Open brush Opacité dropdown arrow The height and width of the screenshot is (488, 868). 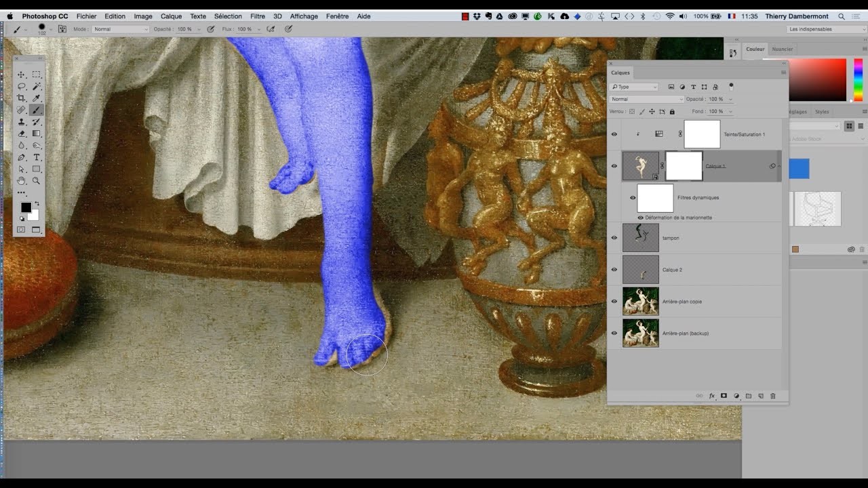tap(197, 29)
